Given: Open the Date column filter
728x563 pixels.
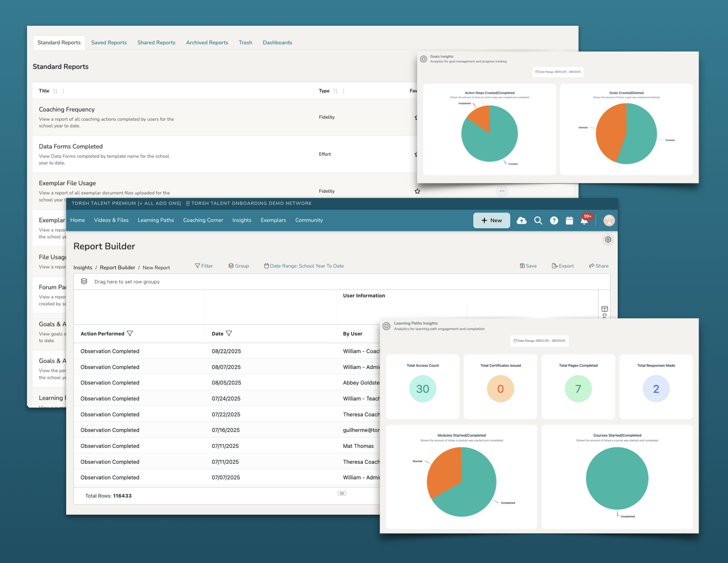Looking at the screenshot, I should pos(229,333).
